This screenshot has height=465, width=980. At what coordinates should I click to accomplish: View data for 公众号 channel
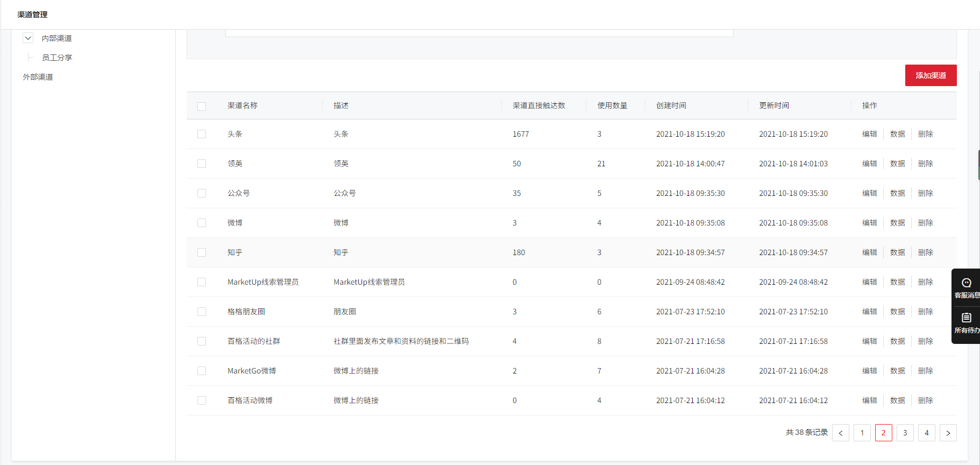[x=898, y=193]
